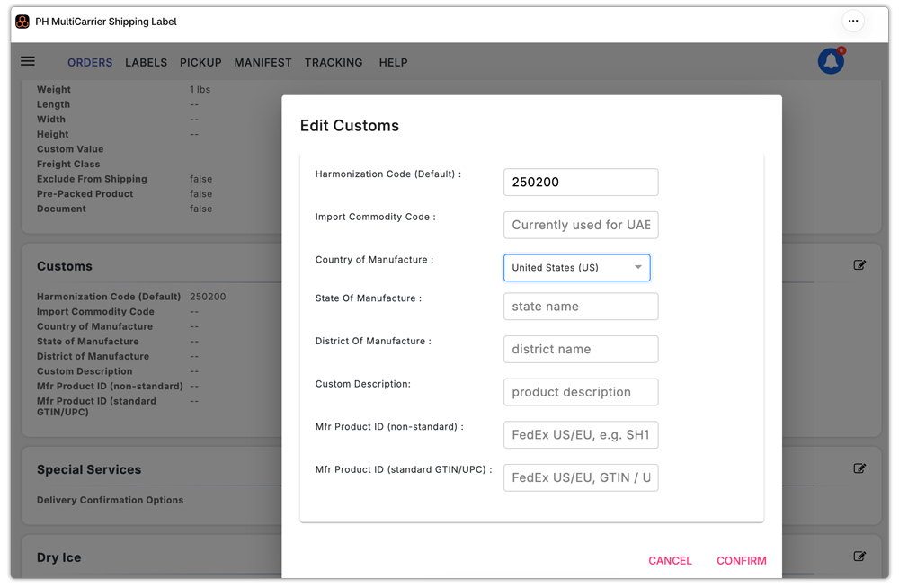
Task: Open the TRACKING tab
Action: pos(334,63)
